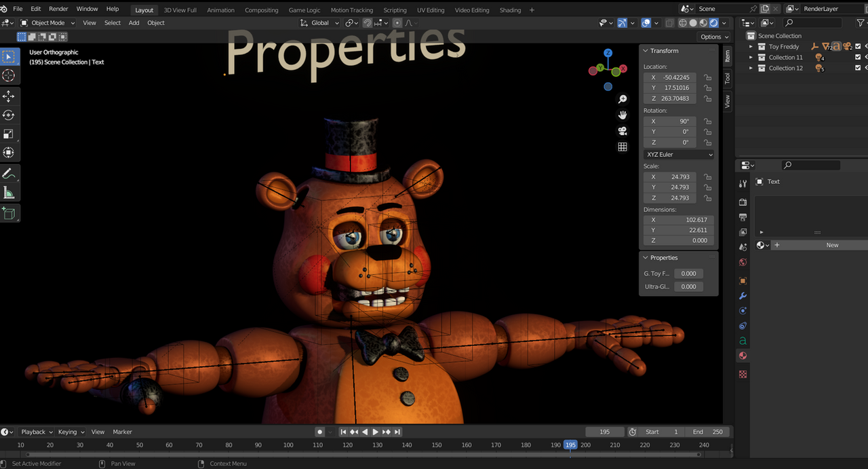Click the pan view hand icon

pyautogui.click(x=623, y=115)
